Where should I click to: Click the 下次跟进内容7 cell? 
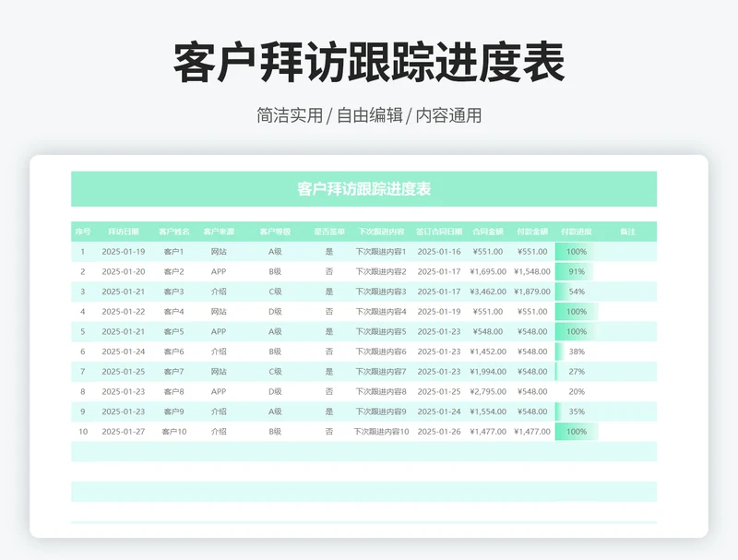click(x=381, y=372)
